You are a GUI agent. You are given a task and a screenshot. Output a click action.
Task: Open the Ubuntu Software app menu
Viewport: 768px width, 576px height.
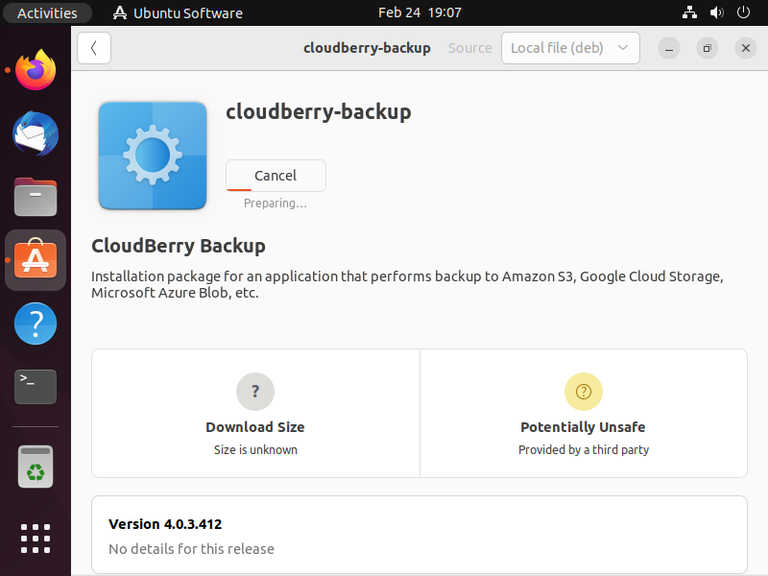pyautogui.click(x=178, y=13)
